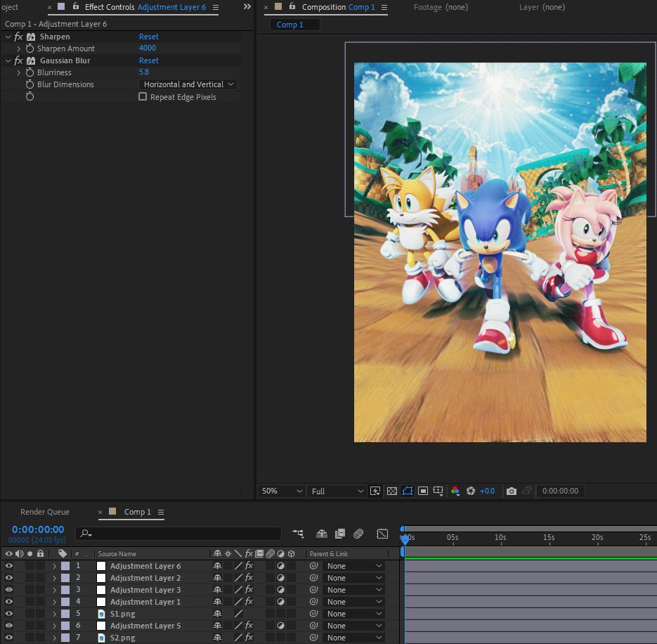This screenshot has height=644, width=657.
Task: Toggle the timeline Shy layers master switch
Action: tap(321, 534)
